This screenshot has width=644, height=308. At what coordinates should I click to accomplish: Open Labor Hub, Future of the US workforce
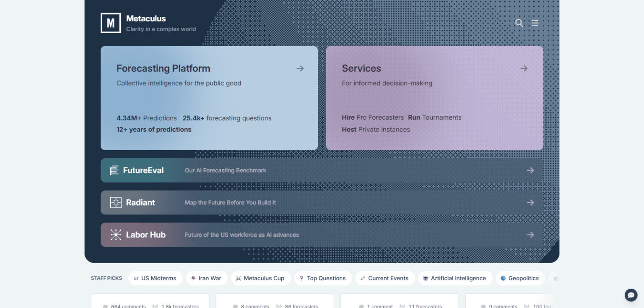click(x=322, y=235)
